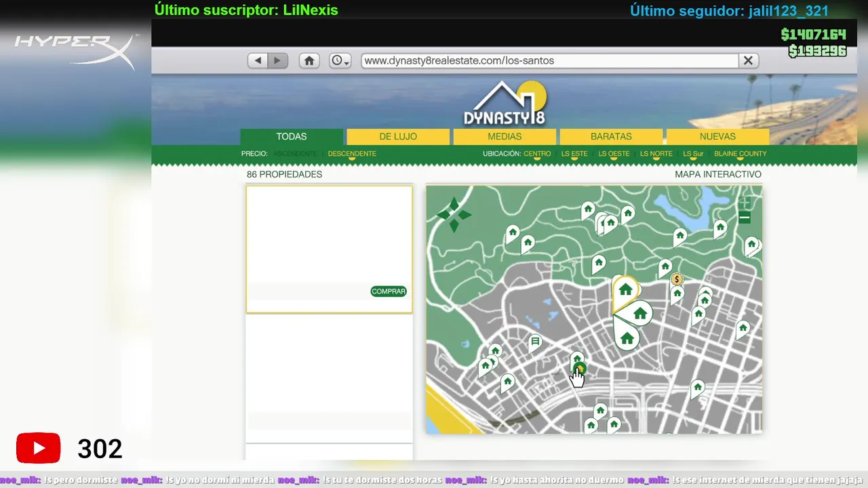Select the TODAS tab
The height and width of the screenshot is (488, 868).
pyautogui.click(x=292, y=136)
